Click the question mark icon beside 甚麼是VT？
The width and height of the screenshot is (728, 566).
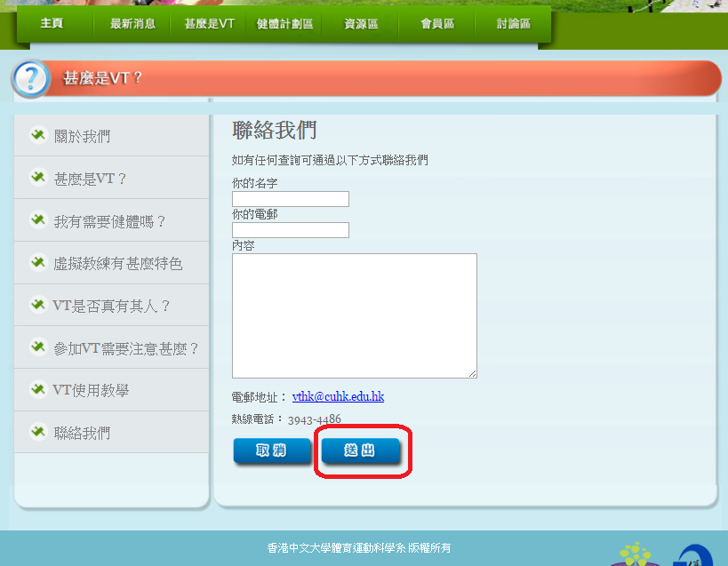(31, 79)
